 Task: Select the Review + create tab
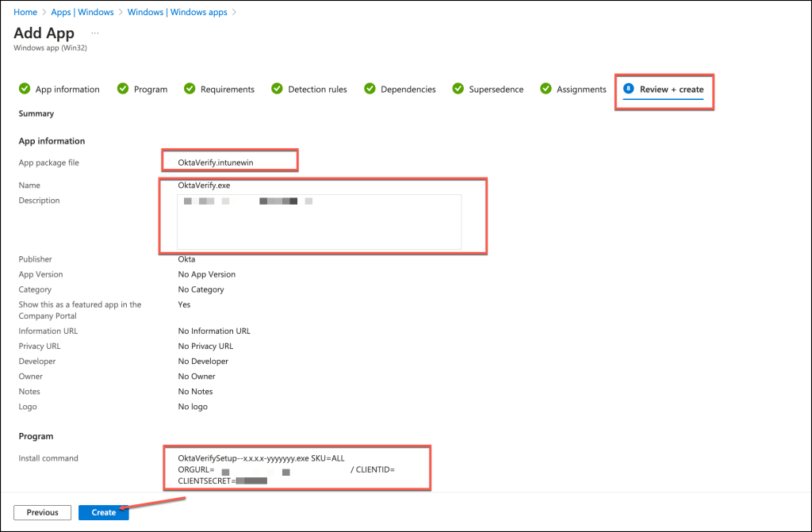point(672,90)
